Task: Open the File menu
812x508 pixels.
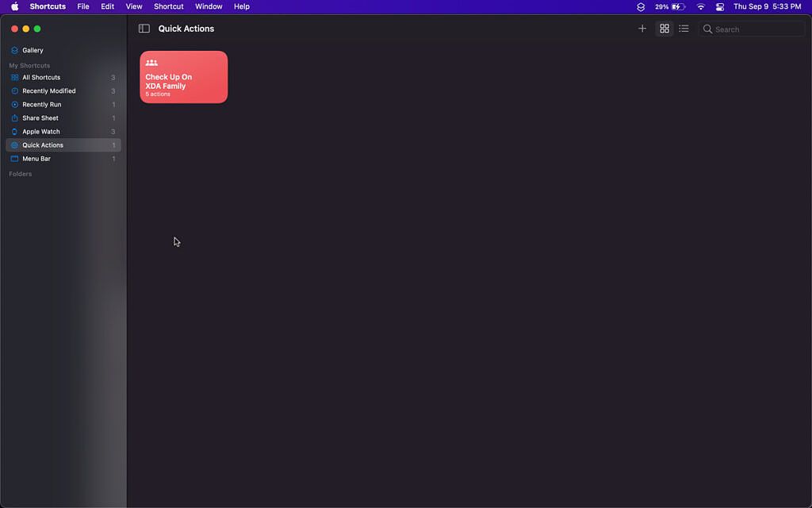Action: [82, 6]
